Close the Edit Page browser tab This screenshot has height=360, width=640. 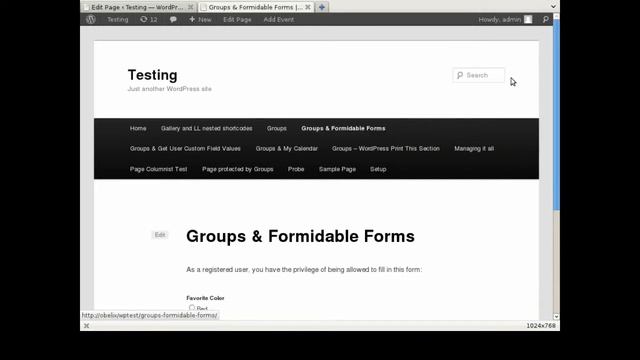[x=190, y=7]
